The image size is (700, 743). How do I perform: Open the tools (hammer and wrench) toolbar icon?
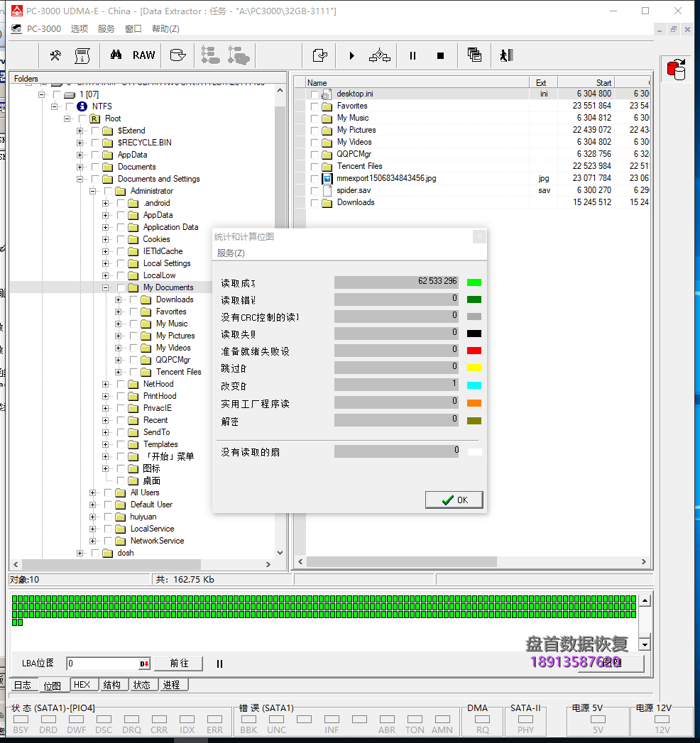[x=55, y=55]
